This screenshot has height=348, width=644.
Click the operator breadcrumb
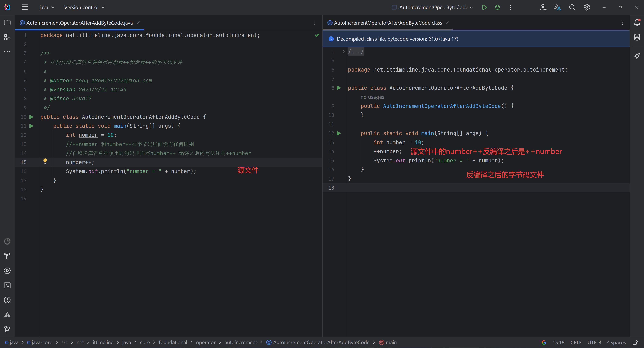click(205, 342)
